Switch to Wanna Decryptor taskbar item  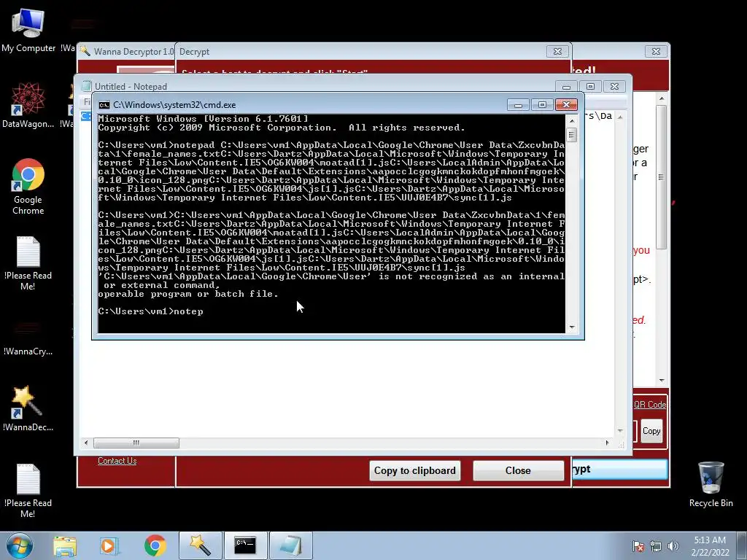[x=200, y=545]
